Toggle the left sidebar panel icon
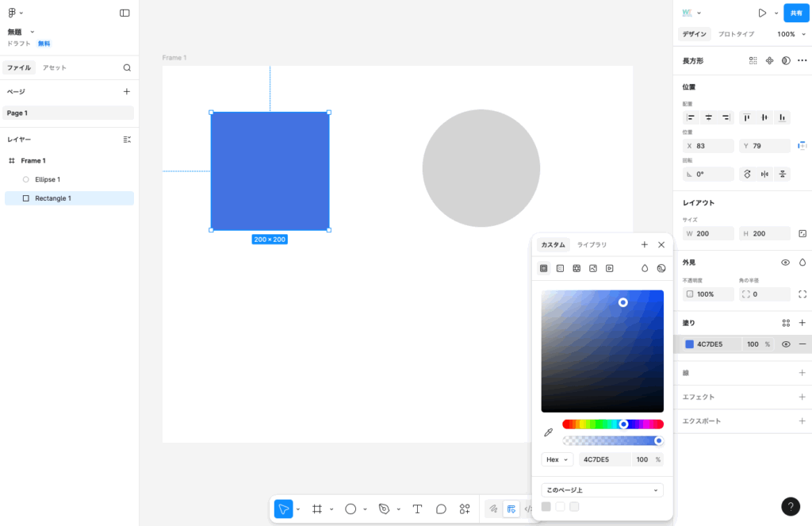812x526 pixels. coord(124,13)
